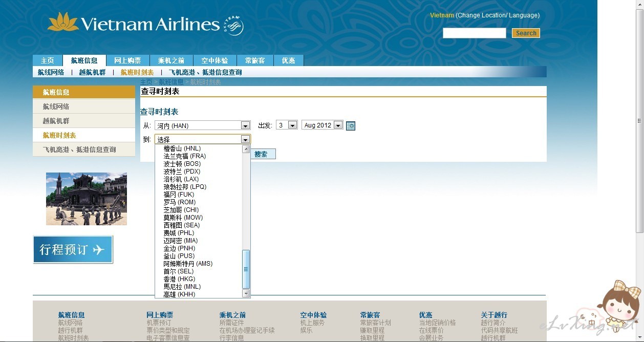Screen dimensions: 644x342
Task: Select 首尔 (SEL) destination
Action: [179, 271]
